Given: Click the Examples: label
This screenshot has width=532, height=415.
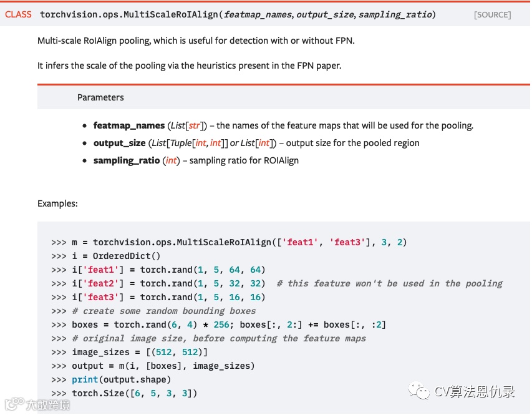Looking at the screenshot, I should coord(57,203).
